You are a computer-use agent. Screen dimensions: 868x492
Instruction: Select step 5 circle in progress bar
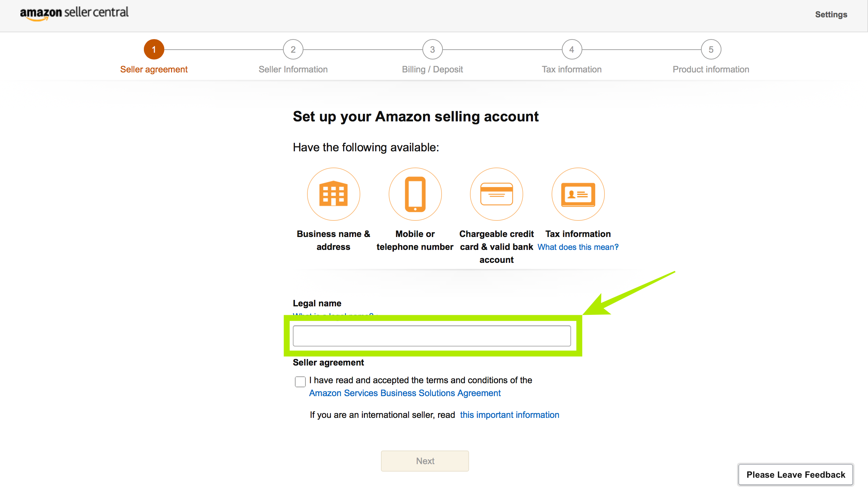pos(711,50)
